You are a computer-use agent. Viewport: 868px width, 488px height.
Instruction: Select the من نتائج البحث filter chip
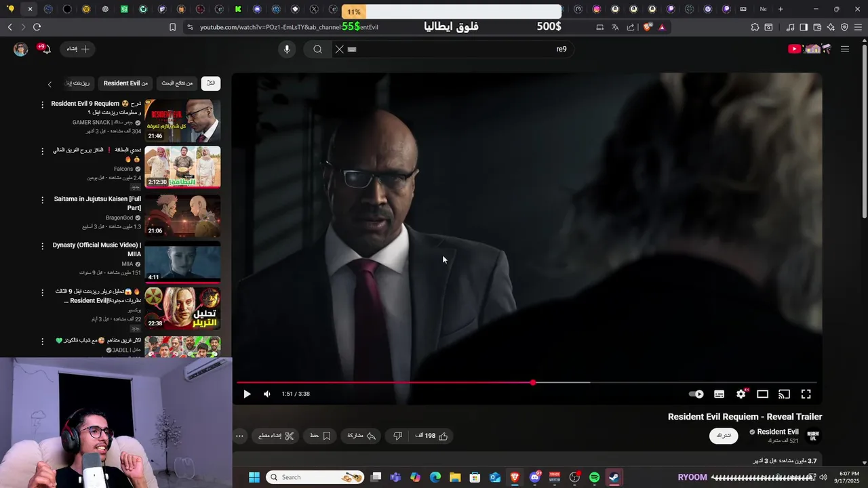pyautogui.click(x=177, y=83)
